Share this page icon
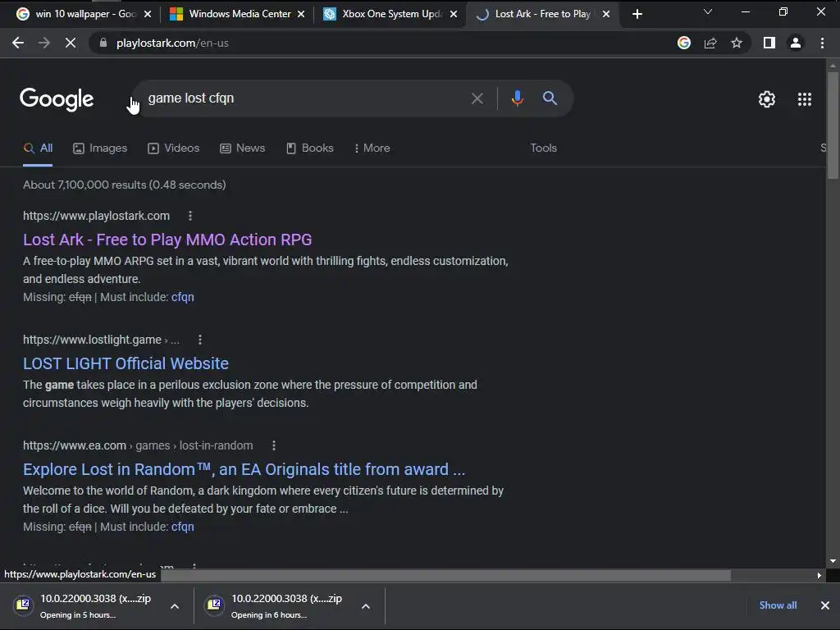Image resolution: width=840 pixels, height=630 pixels. pyautogui.click(x=710, y=43)
